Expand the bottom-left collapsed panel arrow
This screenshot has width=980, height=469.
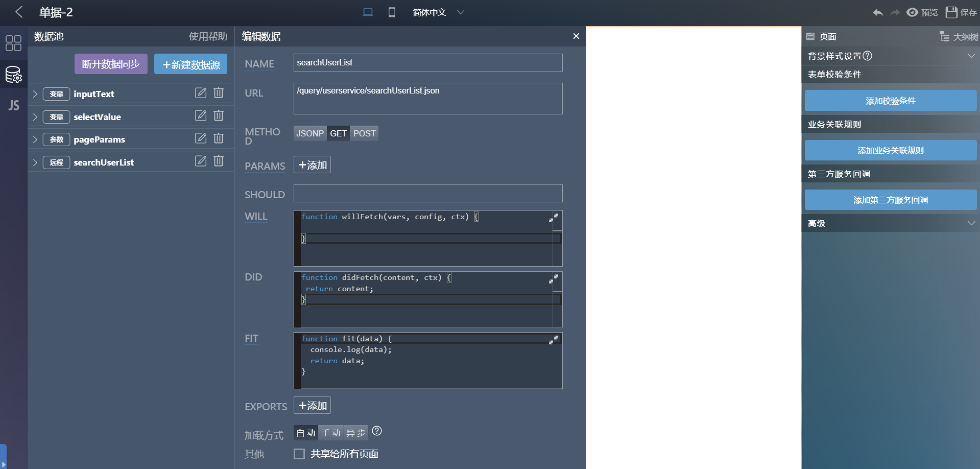click(3, 456)
